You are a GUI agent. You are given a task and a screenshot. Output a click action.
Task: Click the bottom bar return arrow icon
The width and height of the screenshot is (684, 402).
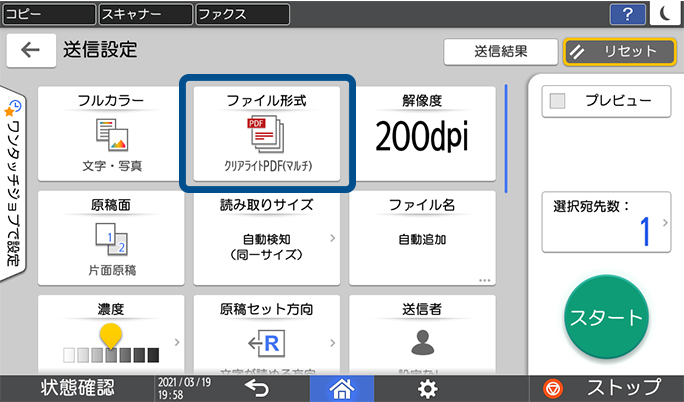click(256, 388)
